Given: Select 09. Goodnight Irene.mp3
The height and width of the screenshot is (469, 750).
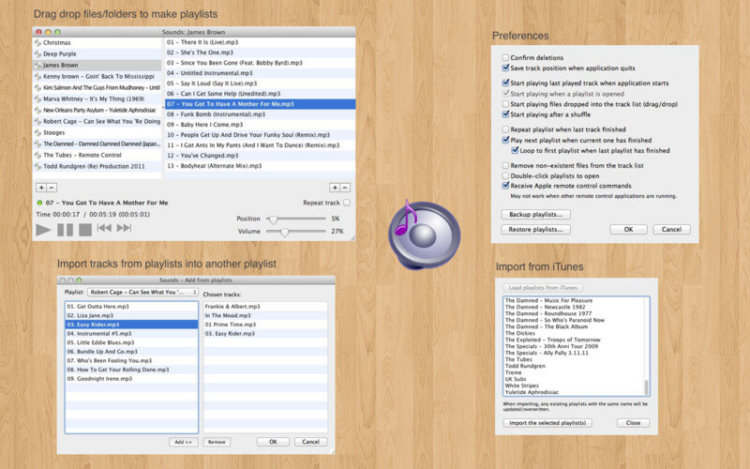Looking at the screenshot, I should (132, 379).
